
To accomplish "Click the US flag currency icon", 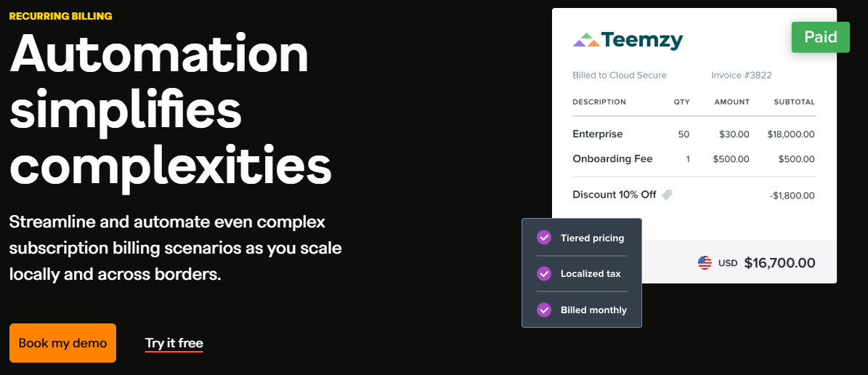I will (x=705, y=263).
